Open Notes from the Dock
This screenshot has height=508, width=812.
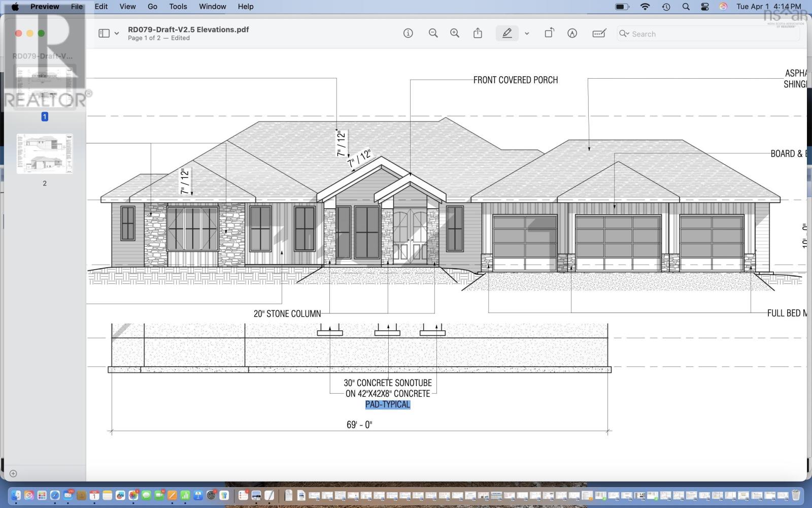click(107, 495)
